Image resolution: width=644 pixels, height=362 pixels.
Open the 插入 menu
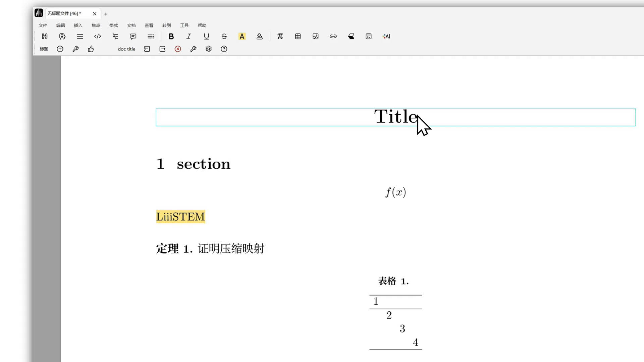pos(78,25)
